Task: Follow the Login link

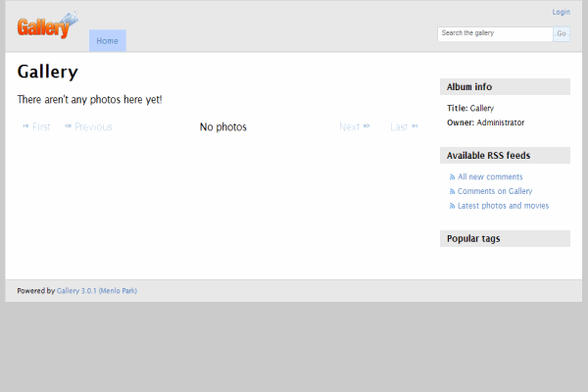Action: (561, 13)
